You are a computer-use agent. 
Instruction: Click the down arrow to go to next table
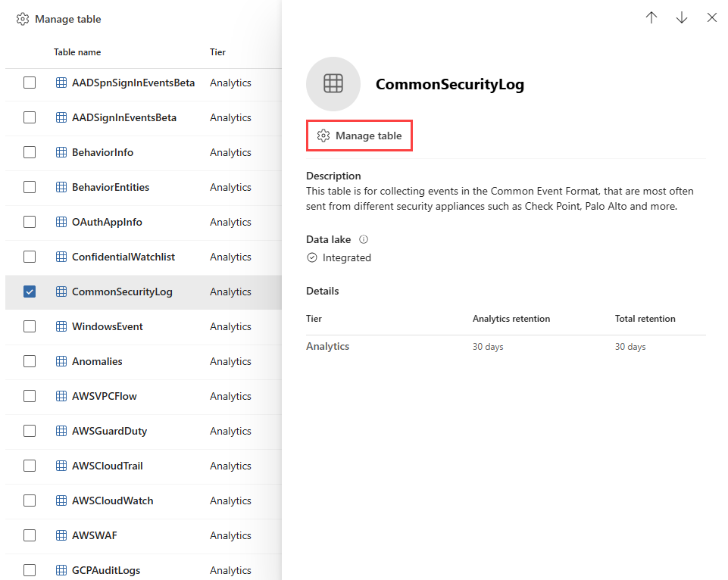coord(682,17)
